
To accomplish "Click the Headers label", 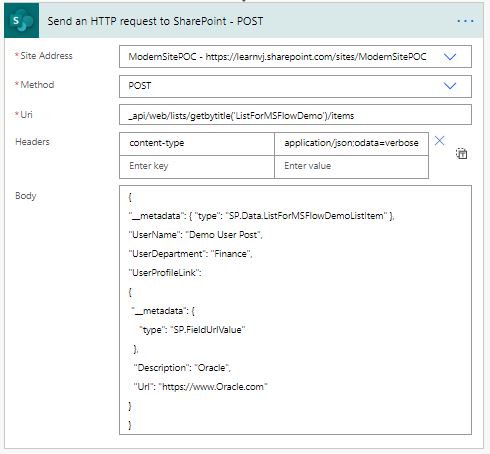I will 32,142.
